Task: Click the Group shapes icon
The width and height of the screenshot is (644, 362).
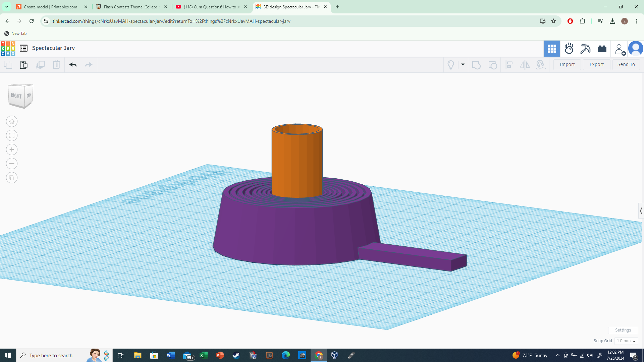Action: click(476, 65)
